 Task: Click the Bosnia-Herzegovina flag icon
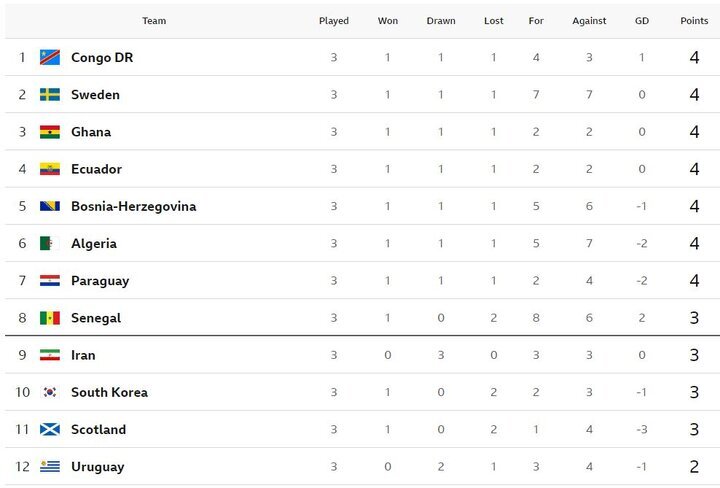click(x=50, y=206)
